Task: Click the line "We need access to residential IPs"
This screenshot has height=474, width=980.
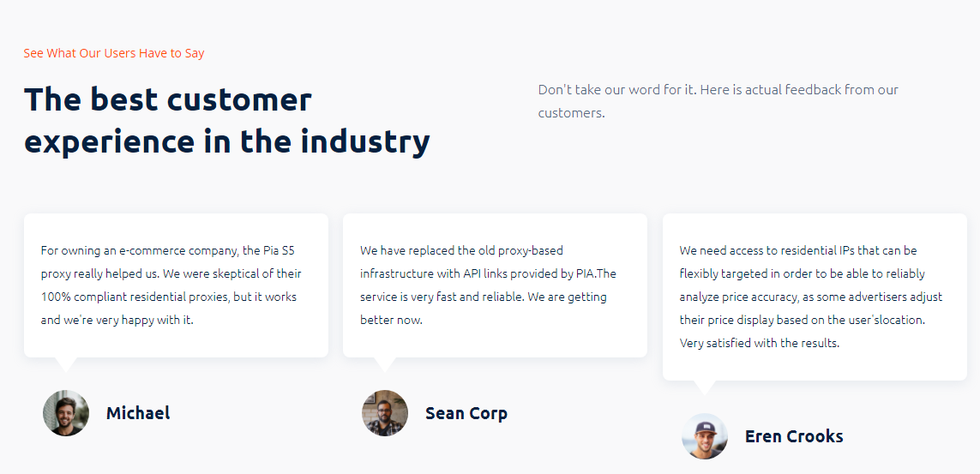Action: 798,250
